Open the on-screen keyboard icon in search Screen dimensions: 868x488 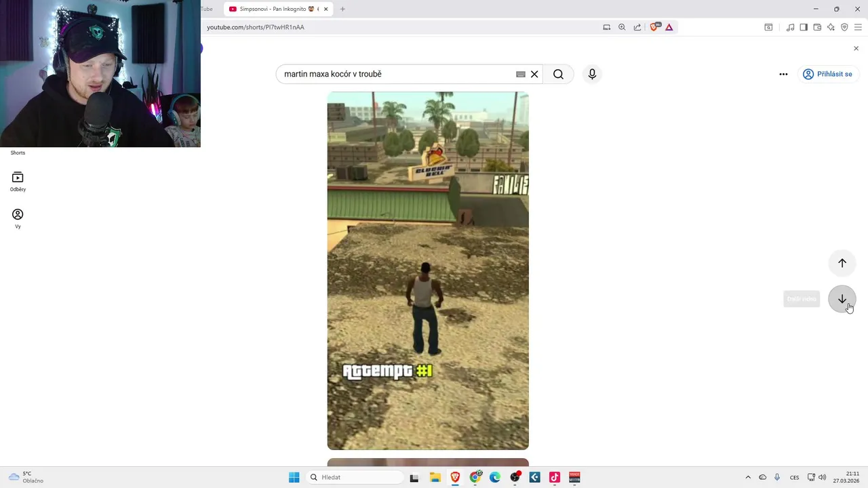(521, 74)
